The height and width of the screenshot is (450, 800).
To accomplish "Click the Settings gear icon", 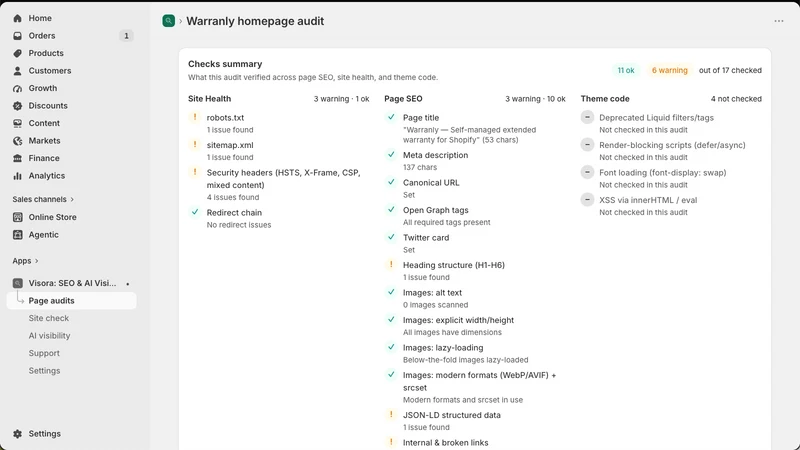I will pyautogui.click(x=17, y=434).
